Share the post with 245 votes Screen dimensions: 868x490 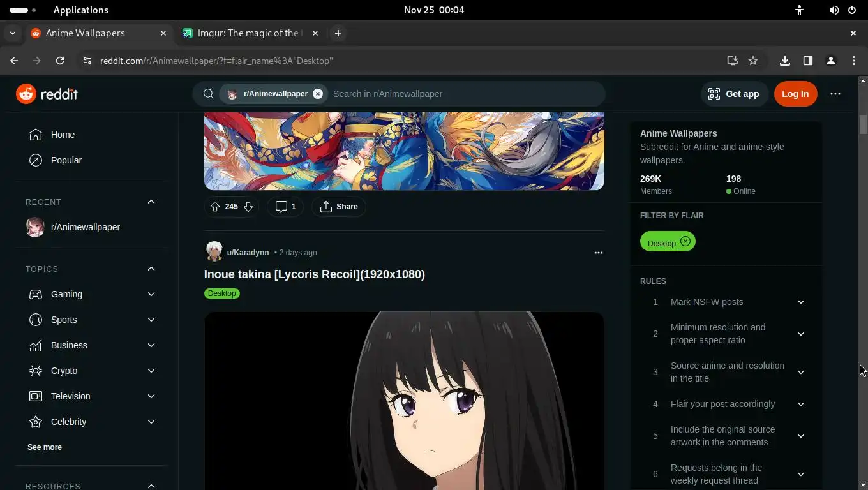(338, 207)
